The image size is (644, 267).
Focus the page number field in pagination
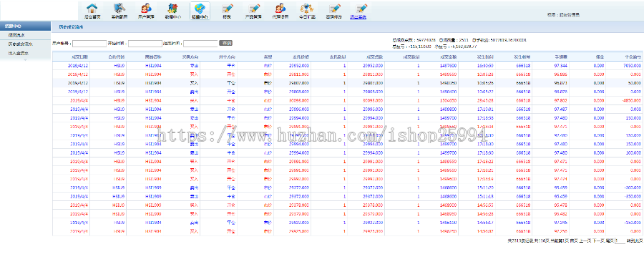click(620, 241)
